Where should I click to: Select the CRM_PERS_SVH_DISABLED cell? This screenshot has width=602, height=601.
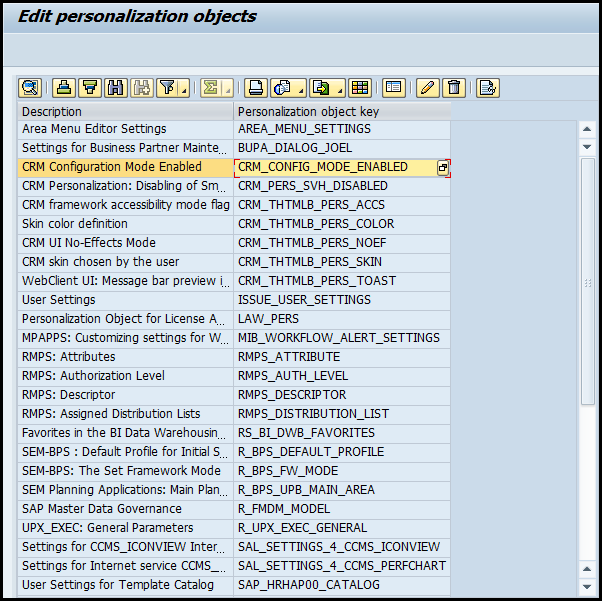(x=342, y=186)
